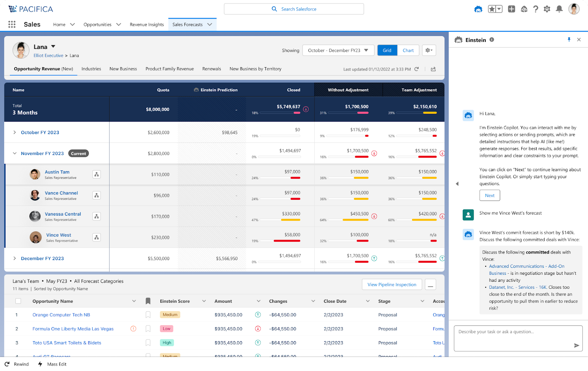The width and height of the screenshot is (588, 371).
Task: Select Product Family Revenue tab
Action: 169,69
